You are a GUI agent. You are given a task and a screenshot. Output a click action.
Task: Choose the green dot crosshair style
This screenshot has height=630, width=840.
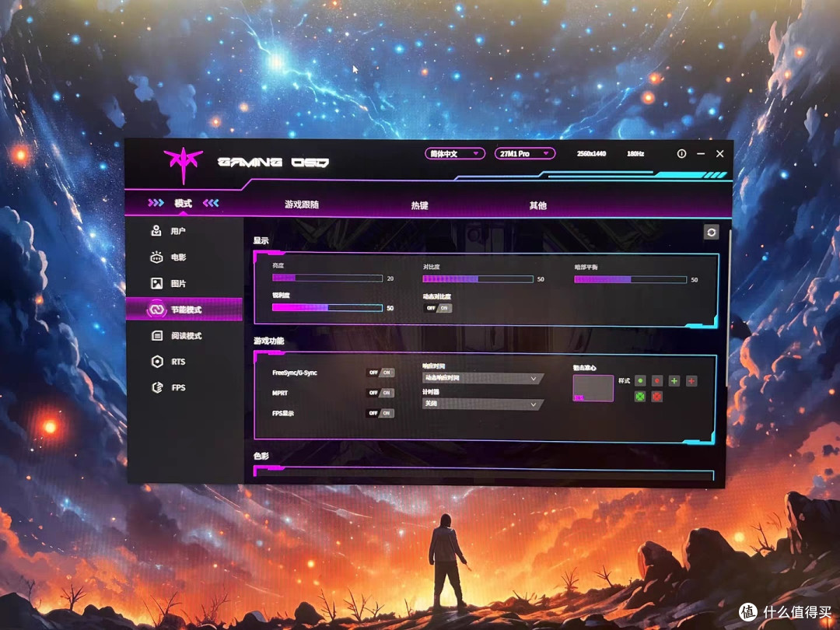coord(640,381)
